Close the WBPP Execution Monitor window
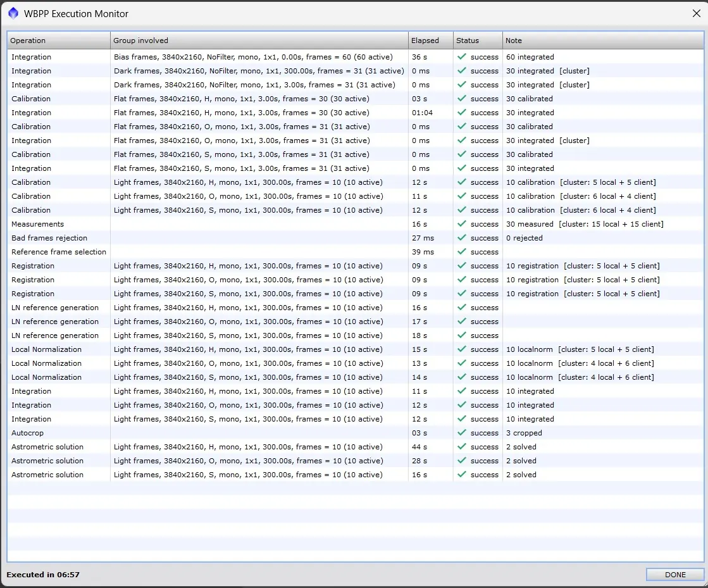The image size is (708, 588). [696, 13]
